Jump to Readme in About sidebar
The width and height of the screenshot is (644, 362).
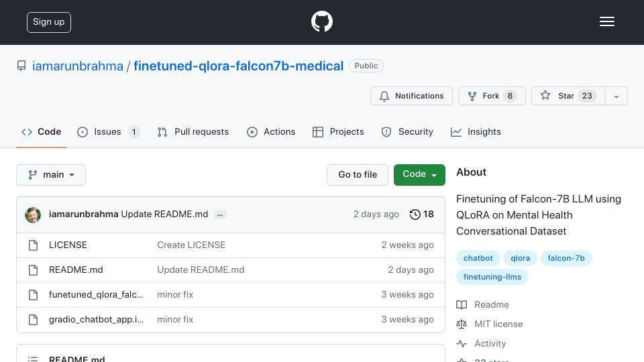point(492,304)
